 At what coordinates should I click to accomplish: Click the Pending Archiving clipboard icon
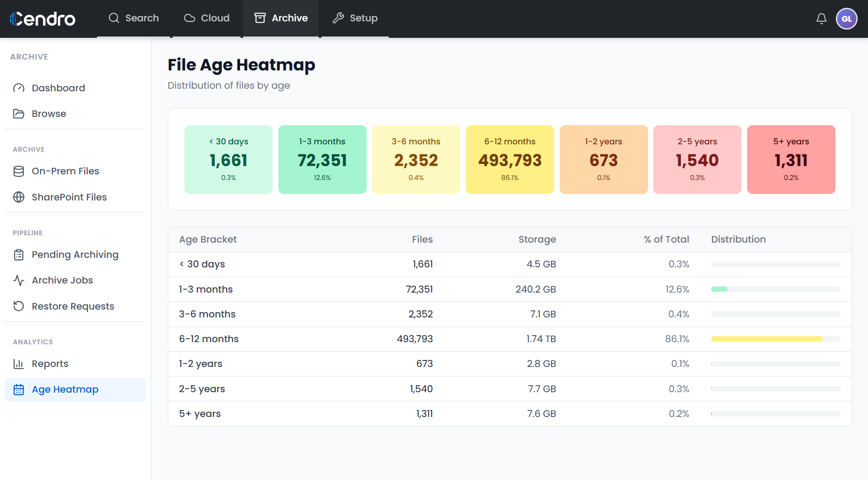click(19, 255)
